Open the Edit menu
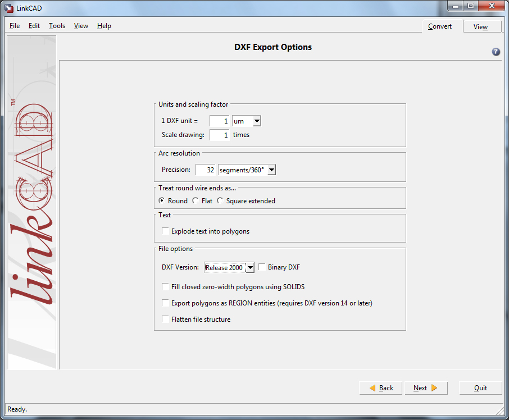The image size is (509, 420). click(x=34, y=26)
